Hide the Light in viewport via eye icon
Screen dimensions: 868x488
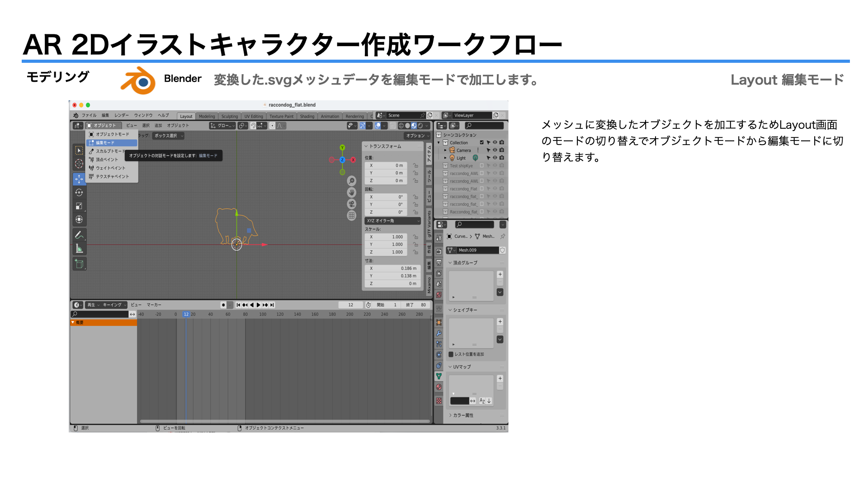click(x=495, y=158)
